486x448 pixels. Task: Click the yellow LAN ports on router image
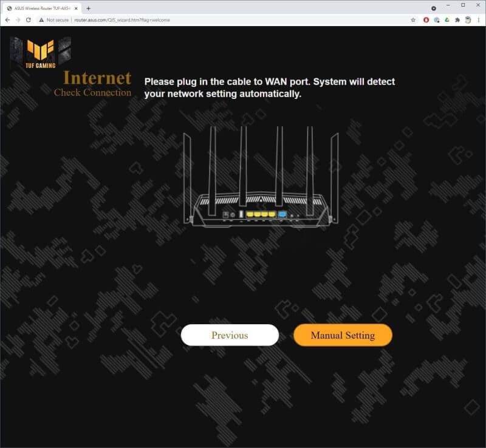(x=261, y=214)
